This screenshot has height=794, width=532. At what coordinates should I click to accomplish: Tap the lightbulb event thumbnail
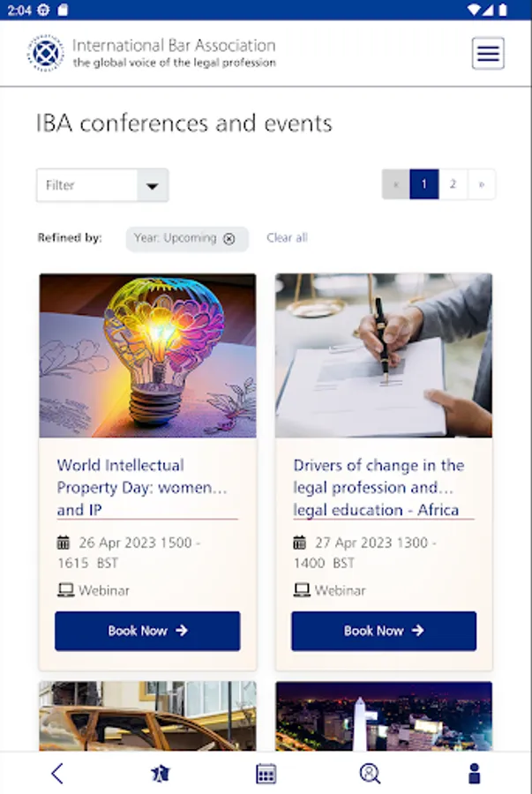click(x=147, y=356)
